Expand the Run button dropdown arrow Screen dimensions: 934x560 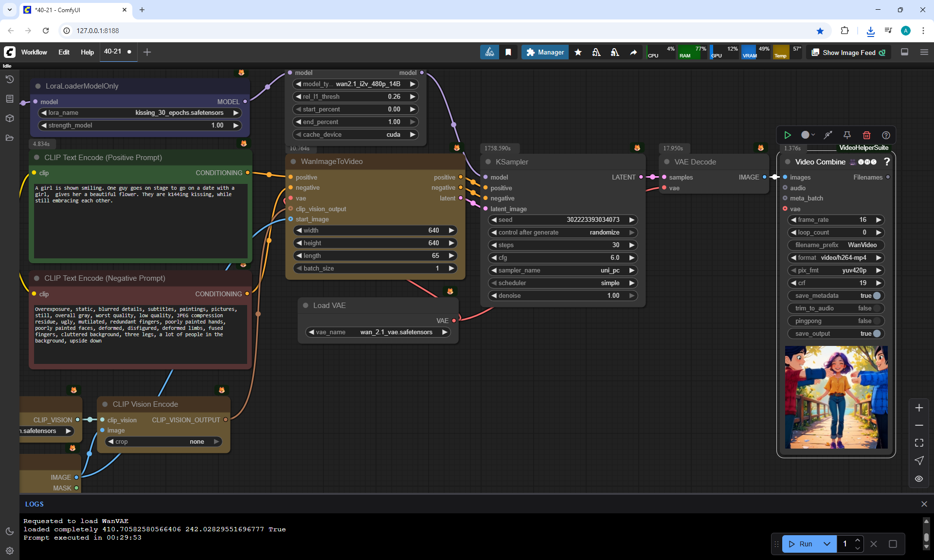tap(826, 544)
